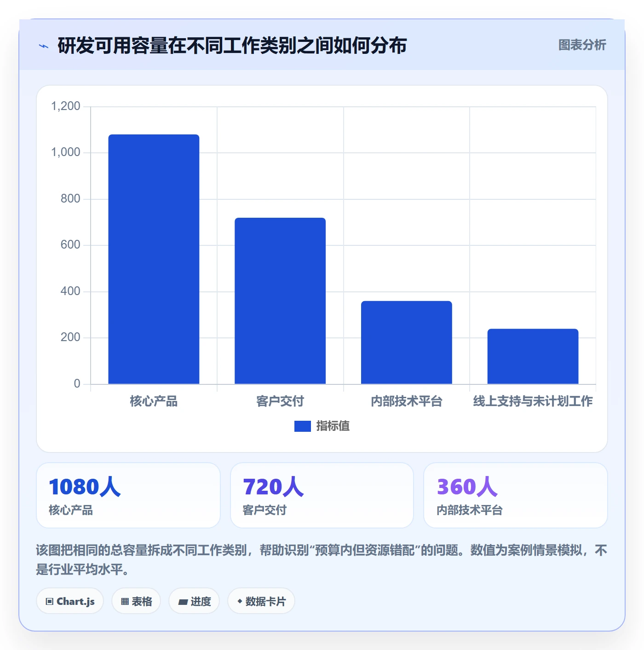Open the 720人 客户交付 data card
The image size is (644, 650).
pyautogui.click(x=322, y=495)
